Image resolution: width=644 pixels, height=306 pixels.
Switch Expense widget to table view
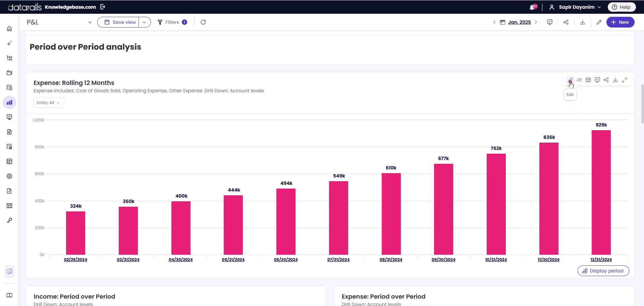[x=588, y=80]
